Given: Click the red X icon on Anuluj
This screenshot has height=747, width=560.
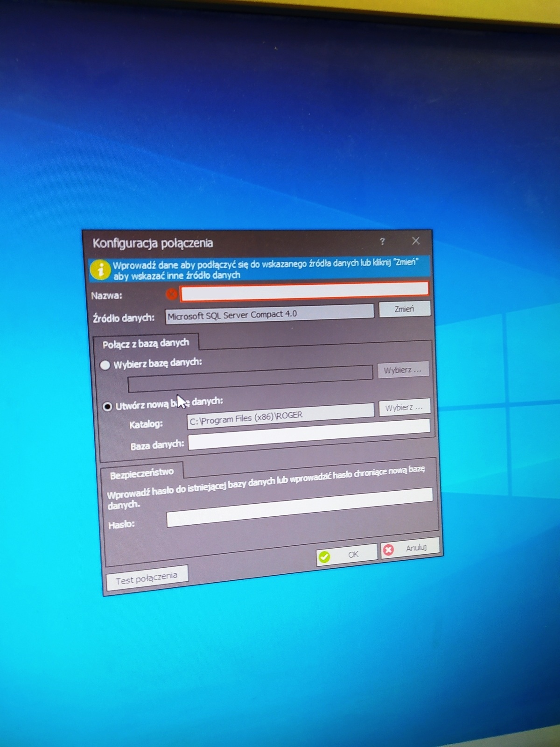Looking at the screenshot, I should click(x=388, y=550).
